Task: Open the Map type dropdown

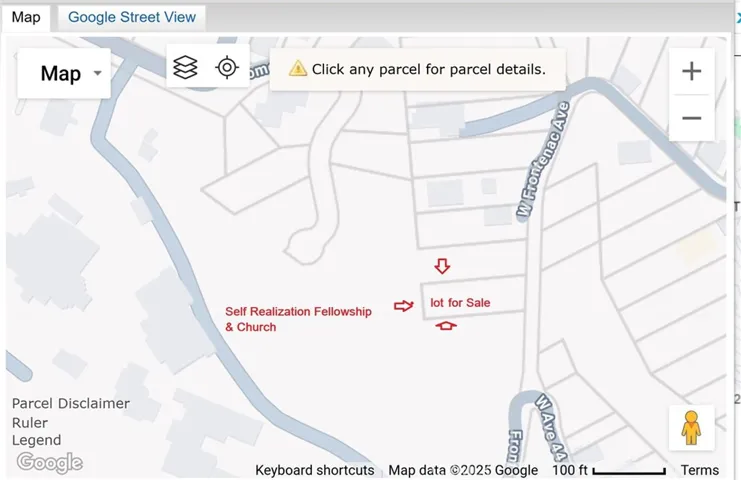Action: (x=64, y=73)
